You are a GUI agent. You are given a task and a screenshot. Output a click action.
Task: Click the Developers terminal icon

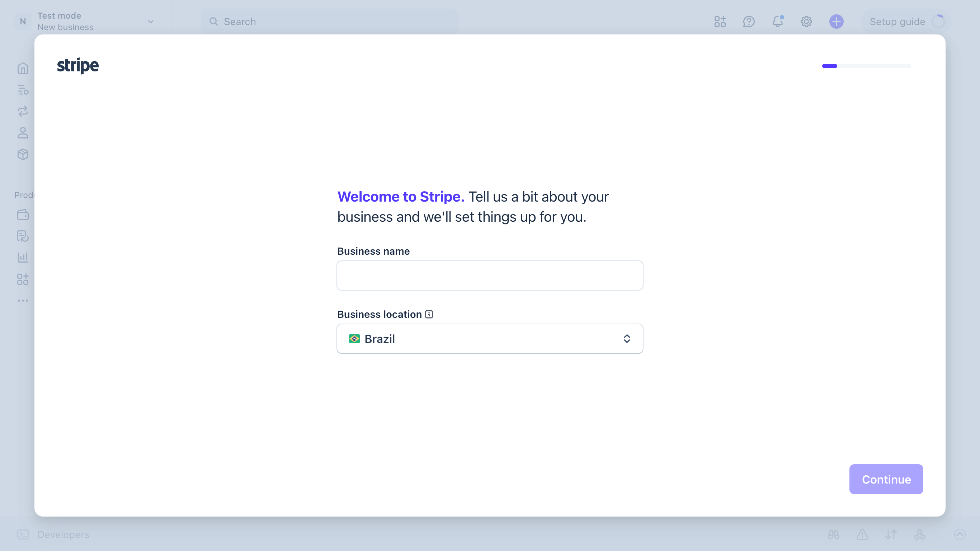tap(23, 534)
